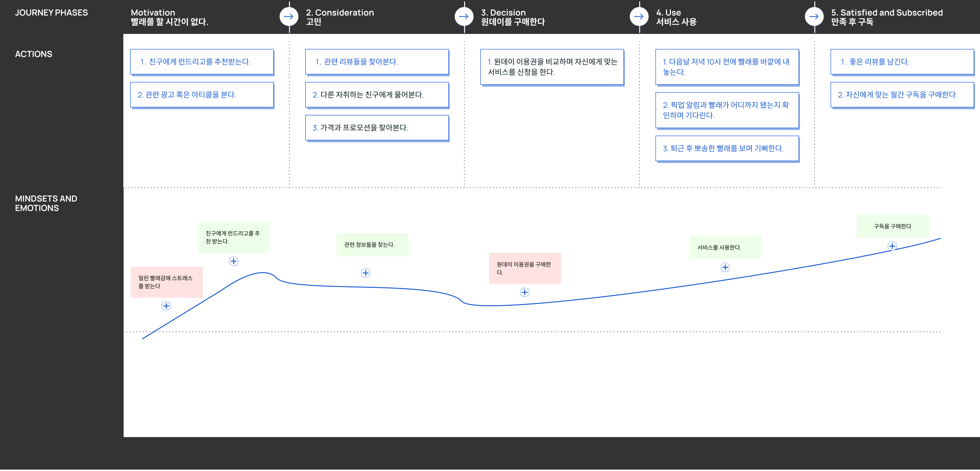980x471 pixels.
Task: Select action card 좋은 리뷰를 남긴다
Action: click(902, 62)
